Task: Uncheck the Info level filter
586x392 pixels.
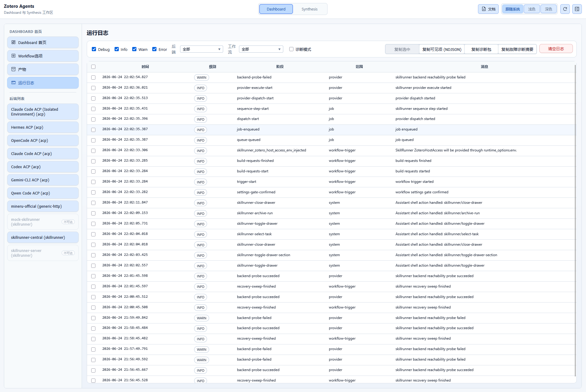Action: pyautogui.click(x=117, y=49)
